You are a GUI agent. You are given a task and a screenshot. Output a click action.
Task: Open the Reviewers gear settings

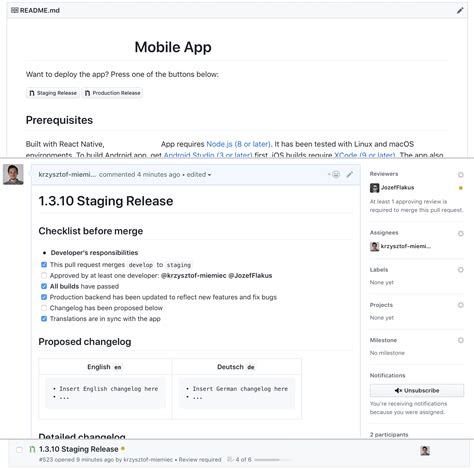461,174
